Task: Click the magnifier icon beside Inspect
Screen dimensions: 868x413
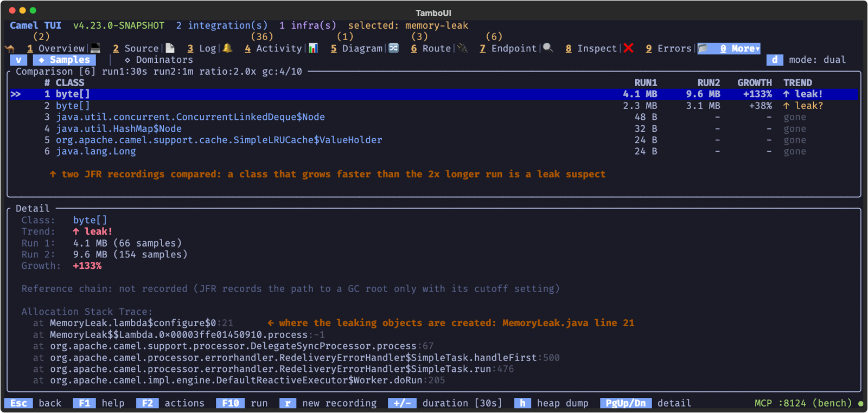Action: click(548, 48)
